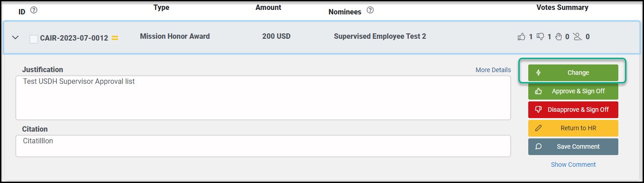Click the crossed-out person votes icon
The width and height of the screenshot is (644, 183).
tap(578, 37)
